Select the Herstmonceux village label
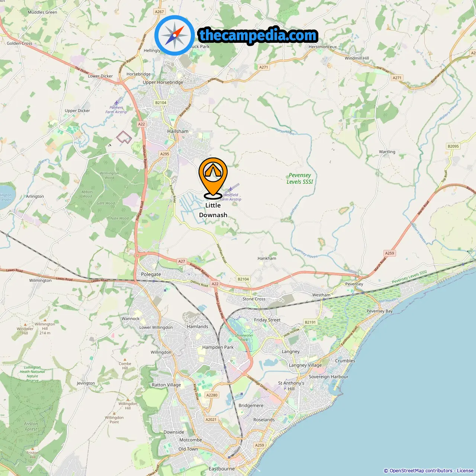This screenshot has width=476, height=476. click(x=323, y=47)
